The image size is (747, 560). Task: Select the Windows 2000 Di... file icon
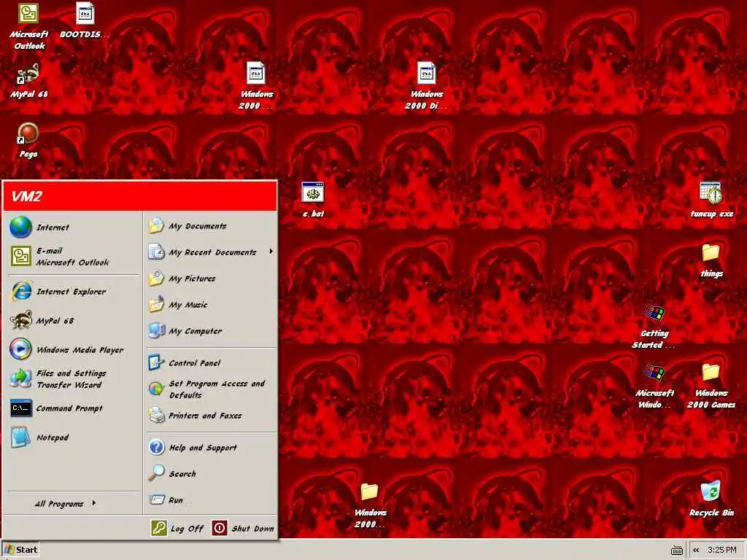tap(426, 86)
